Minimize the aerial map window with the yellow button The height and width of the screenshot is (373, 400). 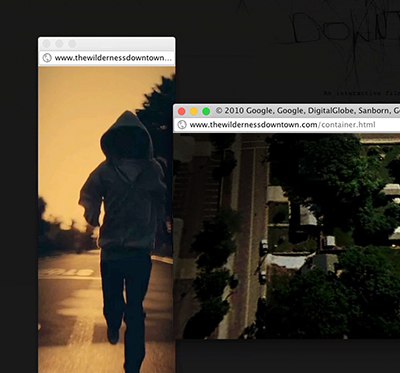(x=194, y=111)
